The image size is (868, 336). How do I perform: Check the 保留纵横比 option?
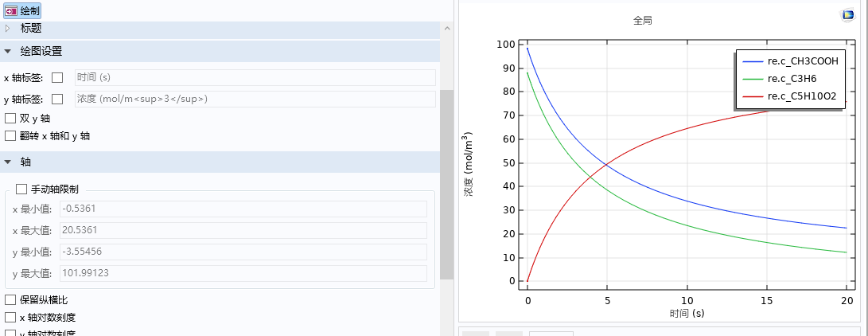pos(10,300)
